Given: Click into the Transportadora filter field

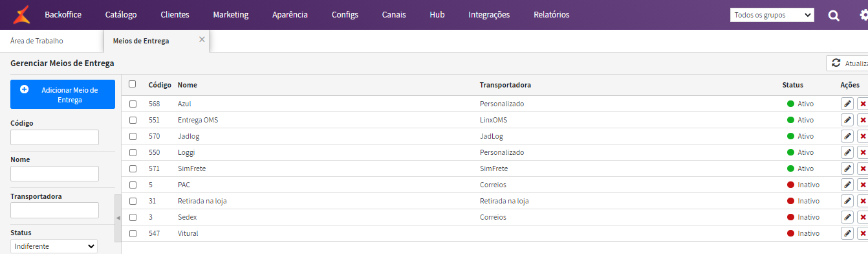Looking at the screenshot, I should [54, 210].
